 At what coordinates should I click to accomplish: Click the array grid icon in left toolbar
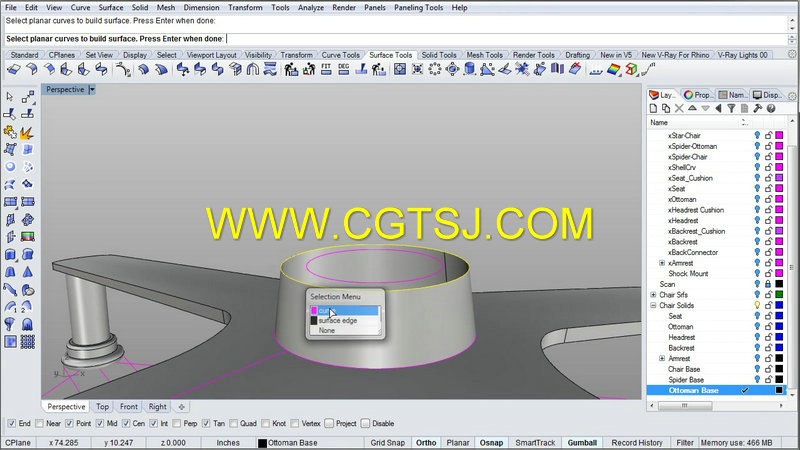(27, 342)
